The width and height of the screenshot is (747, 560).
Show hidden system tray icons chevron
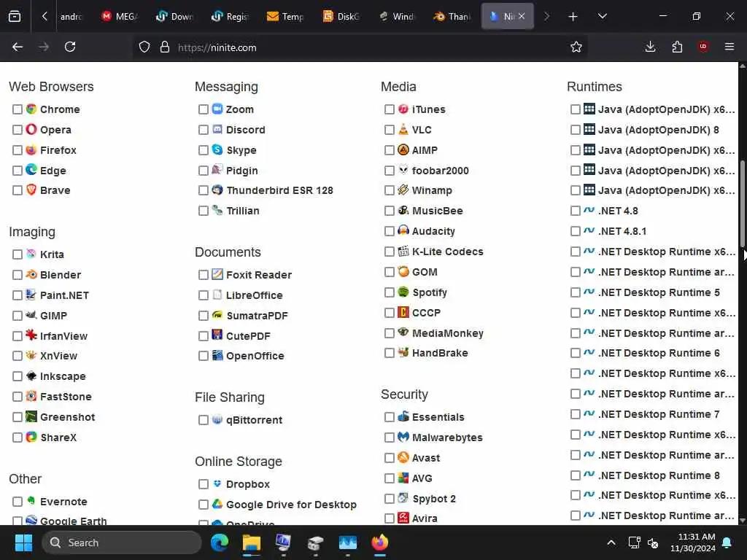[x=611, y=542]
